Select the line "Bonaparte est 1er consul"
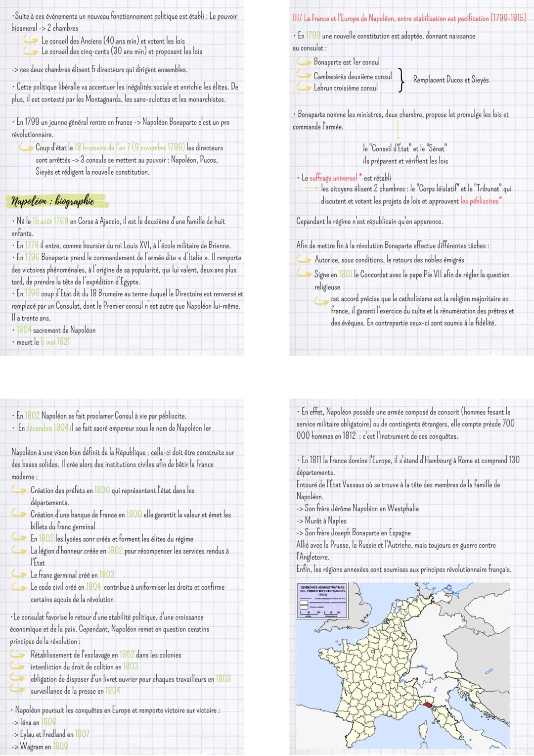Image resolution: width=534 pixels, height=756 pixels. [x=347, y=62]
